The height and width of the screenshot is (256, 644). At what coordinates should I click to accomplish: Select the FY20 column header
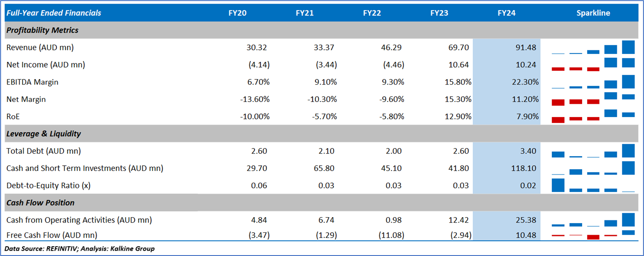(x=237, y=13)
